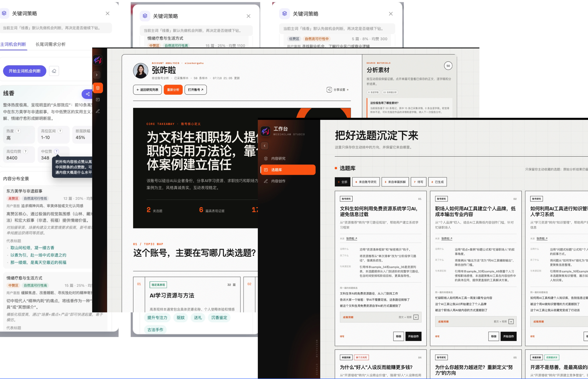Switch to the 长尾词需求分析 tab

click(x=50, y=44)
